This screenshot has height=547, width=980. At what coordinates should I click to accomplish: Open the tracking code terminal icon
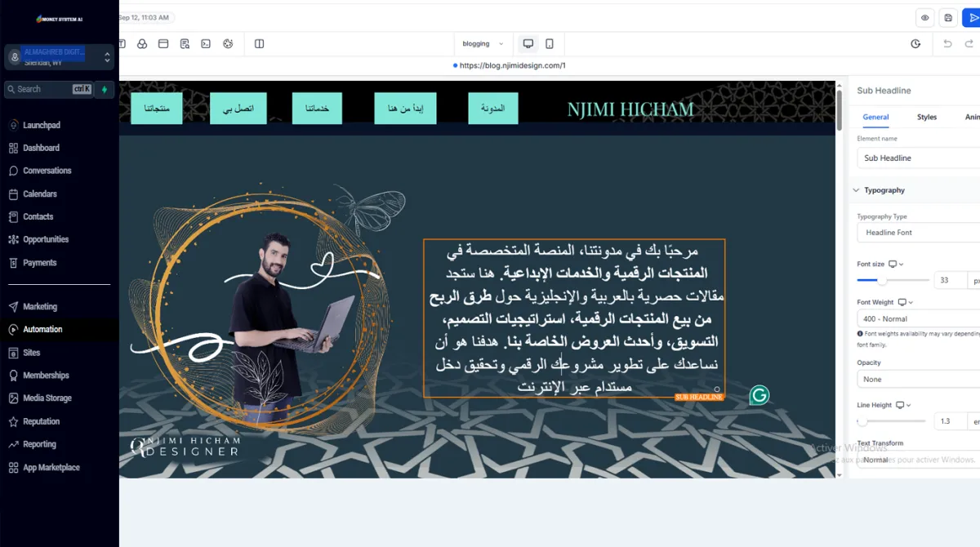[207, 43]
